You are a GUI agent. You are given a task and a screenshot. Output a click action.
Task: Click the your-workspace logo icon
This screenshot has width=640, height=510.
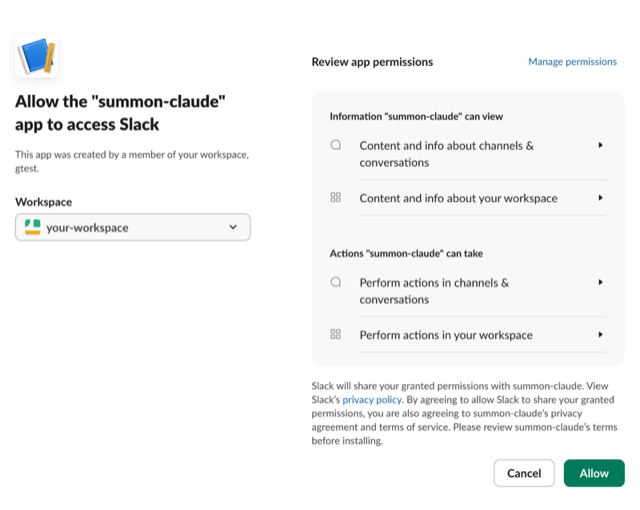pyautogui.click(x=32, y=227)
